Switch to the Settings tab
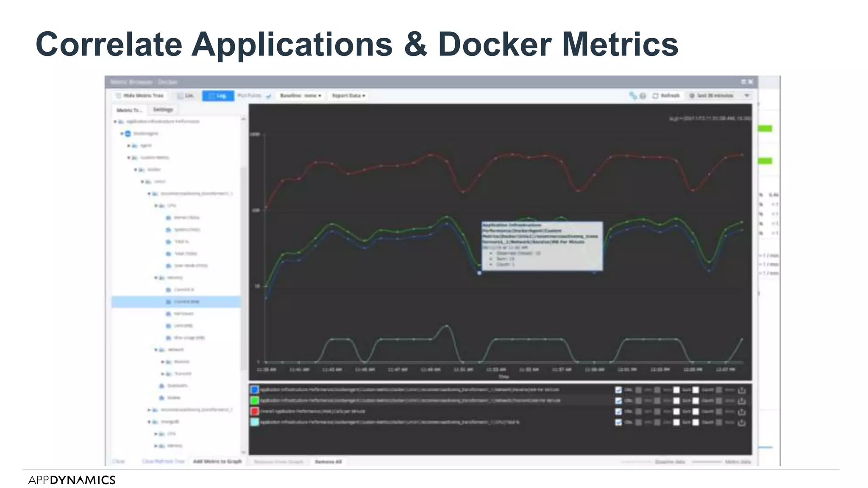This screenshot has height=488, width=868. coord(163,110)
